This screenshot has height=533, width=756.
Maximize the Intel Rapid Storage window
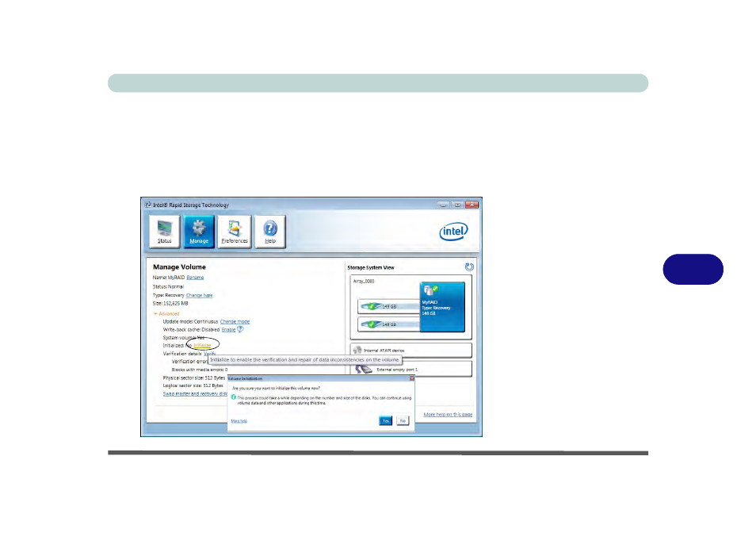457,205
